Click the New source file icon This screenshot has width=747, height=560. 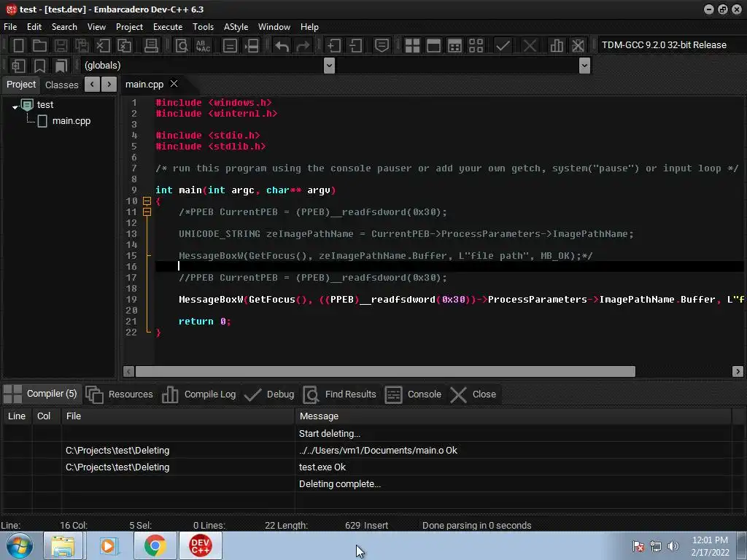[18, 46]
